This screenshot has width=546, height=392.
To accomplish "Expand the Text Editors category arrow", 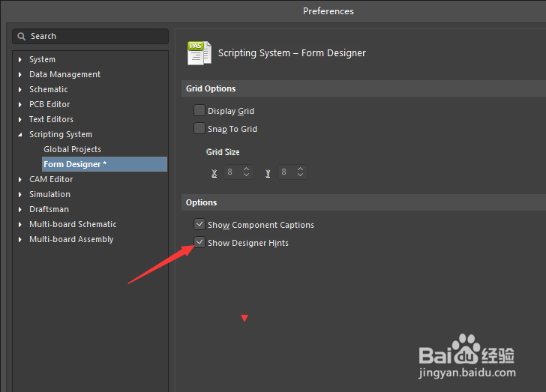I will 19,119.
